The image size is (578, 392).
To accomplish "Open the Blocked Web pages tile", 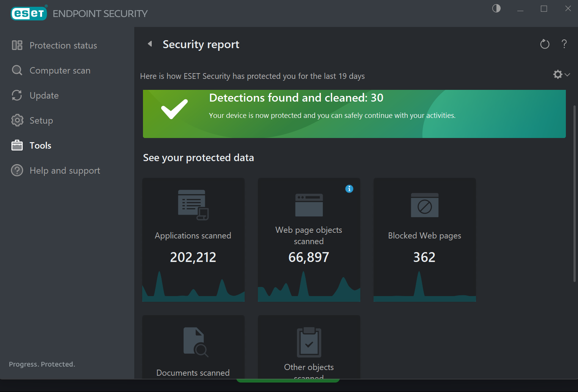I will [x=425, y=240].
